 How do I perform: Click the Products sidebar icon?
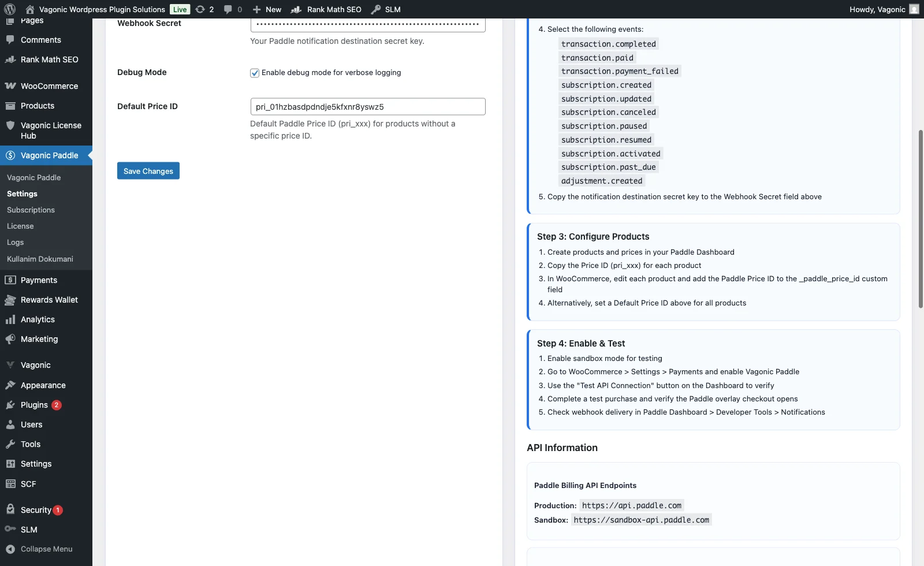(10, 106)
